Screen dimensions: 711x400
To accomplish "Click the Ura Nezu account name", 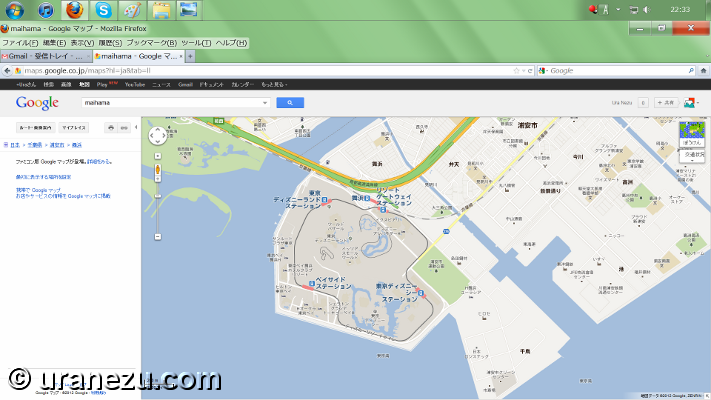I will coord(622,103).
